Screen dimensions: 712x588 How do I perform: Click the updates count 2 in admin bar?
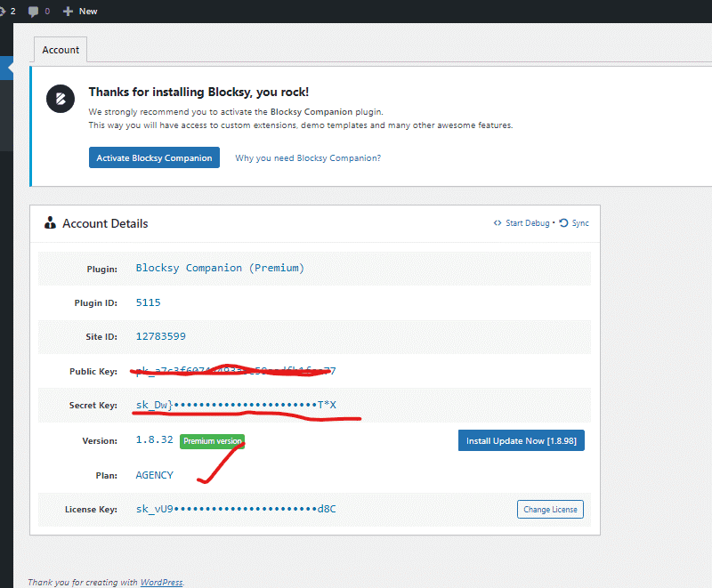(x=12, y=12)
